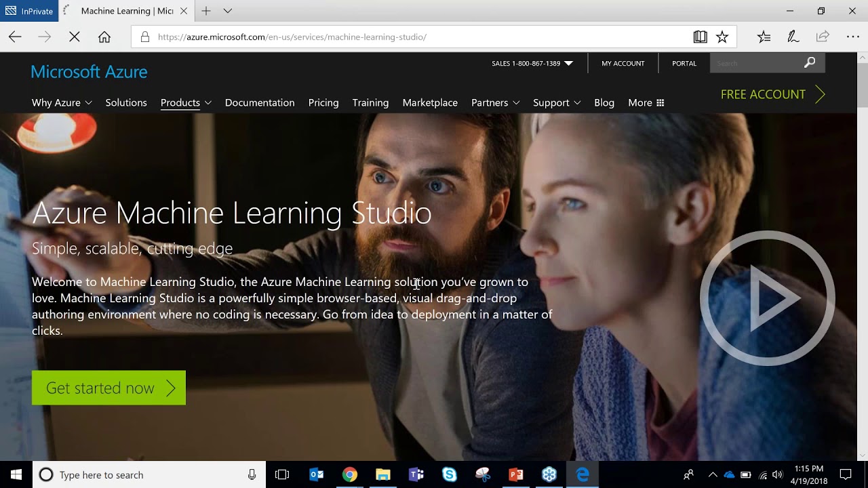Open PowerPoint from the taskbar

click(x=516, y=474)
